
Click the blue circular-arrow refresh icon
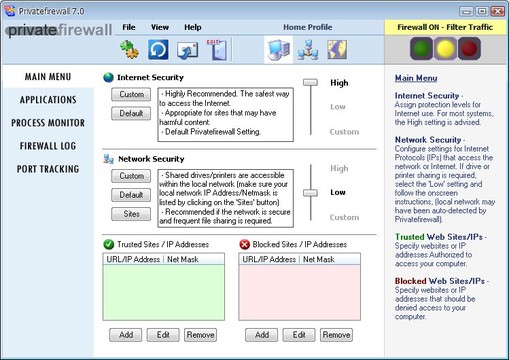[158, 50]
